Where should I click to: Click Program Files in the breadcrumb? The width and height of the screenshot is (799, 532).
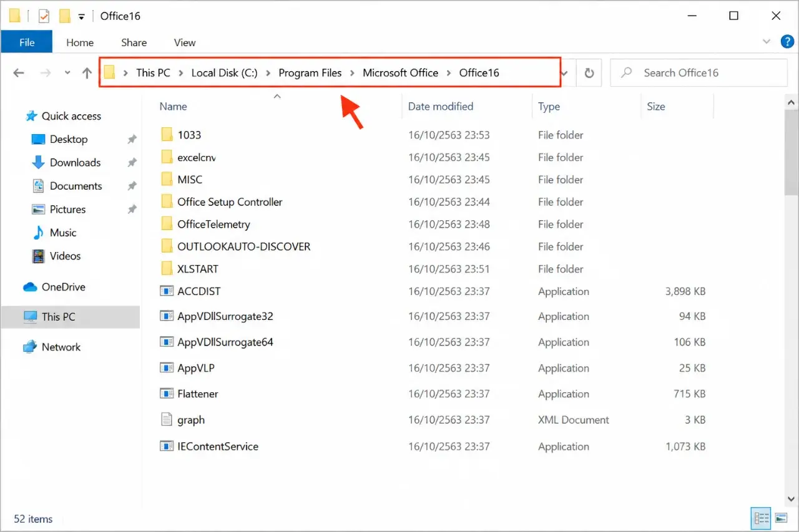coord(310,73)
